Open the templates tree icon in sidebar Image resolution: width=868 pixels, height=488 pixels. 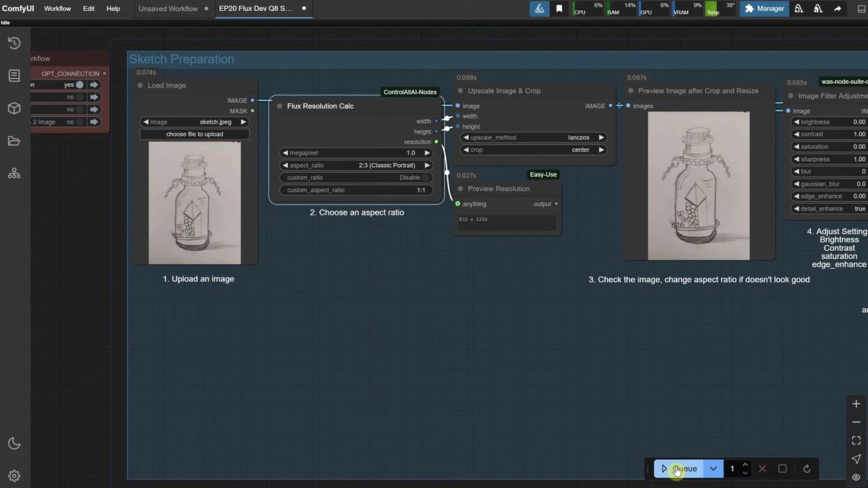(x=14, y=174)
